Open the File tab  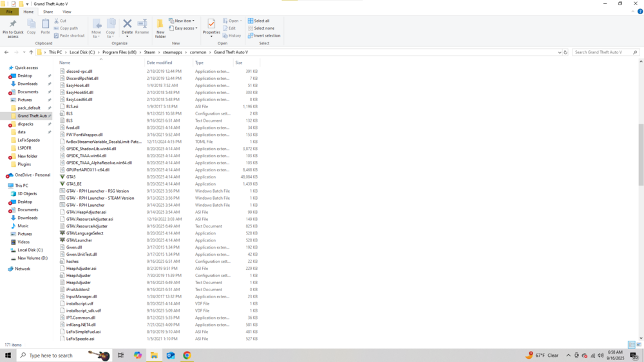(x=9, y=12)
